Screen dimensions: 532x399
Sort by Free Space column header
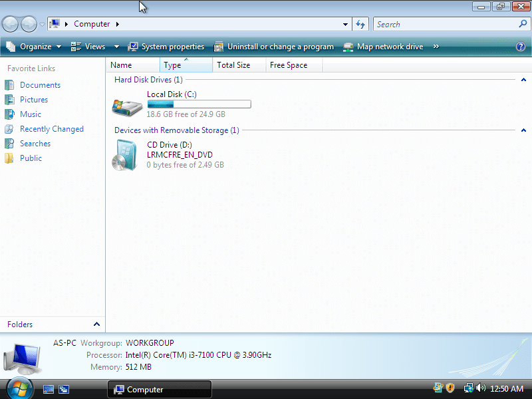[x=294, y=65]
